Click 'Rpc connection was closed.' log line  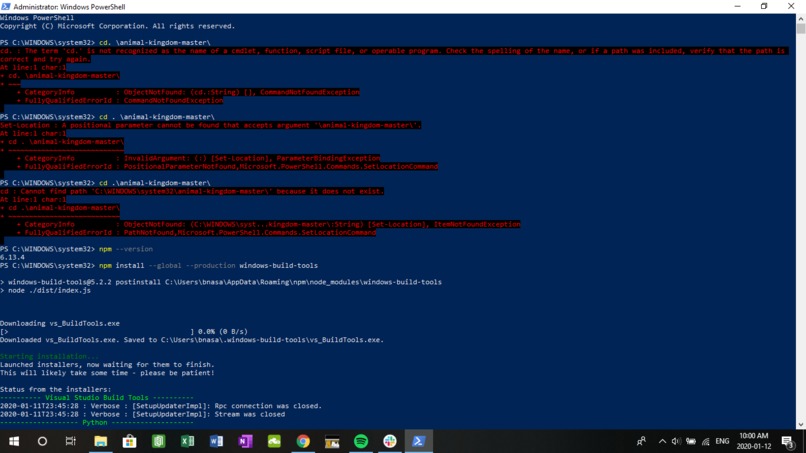click(x=161, y=406)
